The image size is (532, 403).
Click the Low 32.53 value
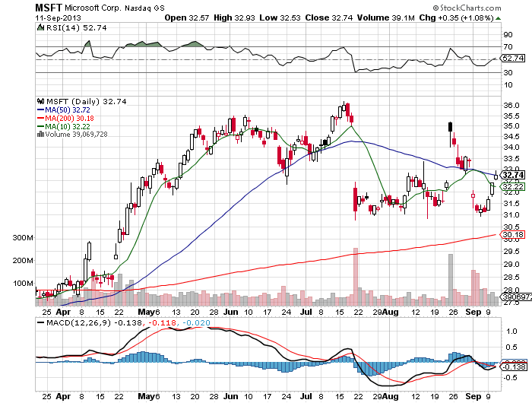click(280, 18)
